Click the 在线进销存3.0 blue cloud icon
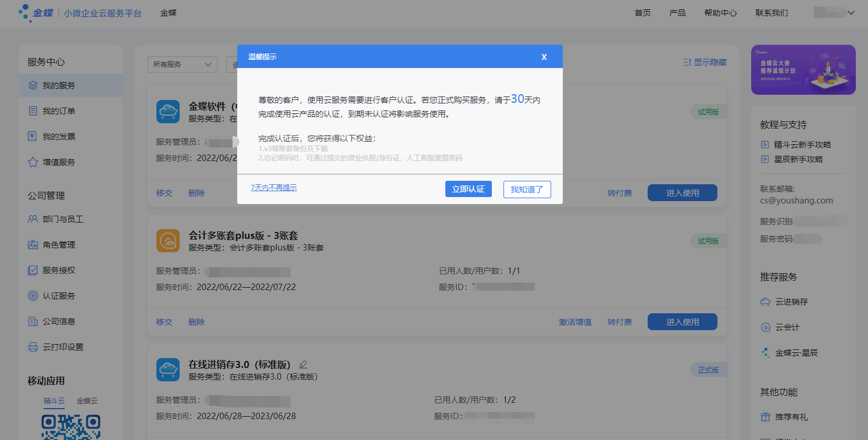Viewport: 868px width, 440px height. tap(168, 370)
